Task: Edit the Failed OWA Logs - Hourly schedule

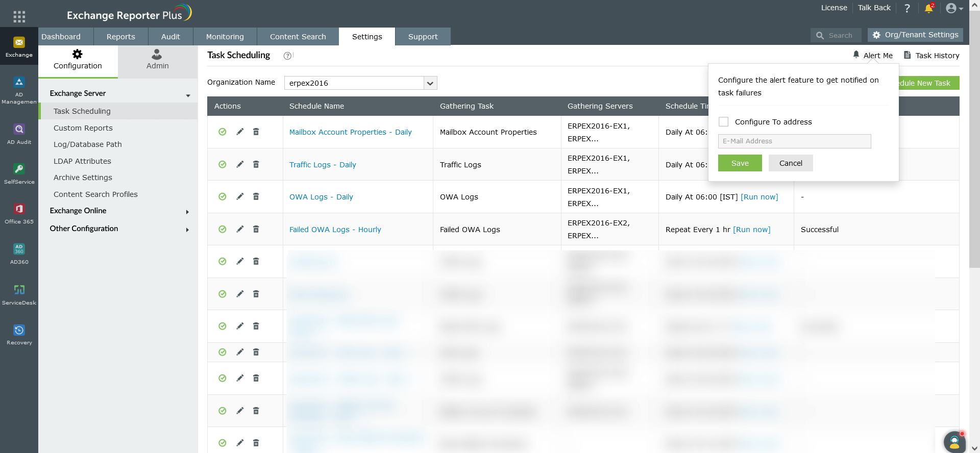Action: [240, 229]
